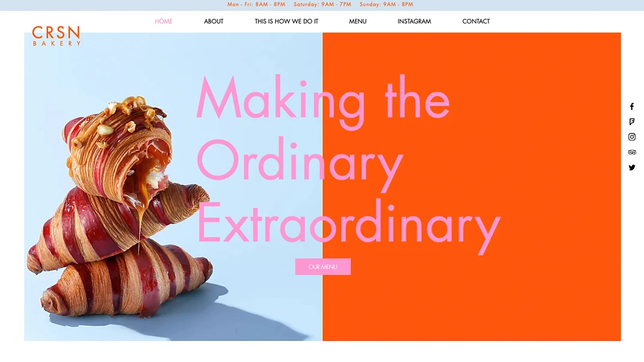Open the TripAdvisor owl icon
This screenshot has width=644, height=362.
click(x=631, y=152)
